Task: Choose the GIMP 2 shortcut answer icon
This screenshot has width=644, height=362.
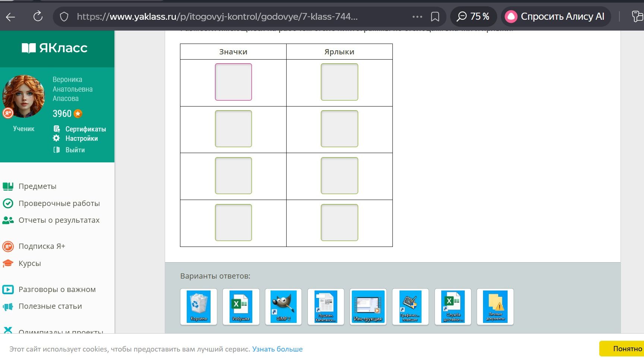Action: point(283,307)
